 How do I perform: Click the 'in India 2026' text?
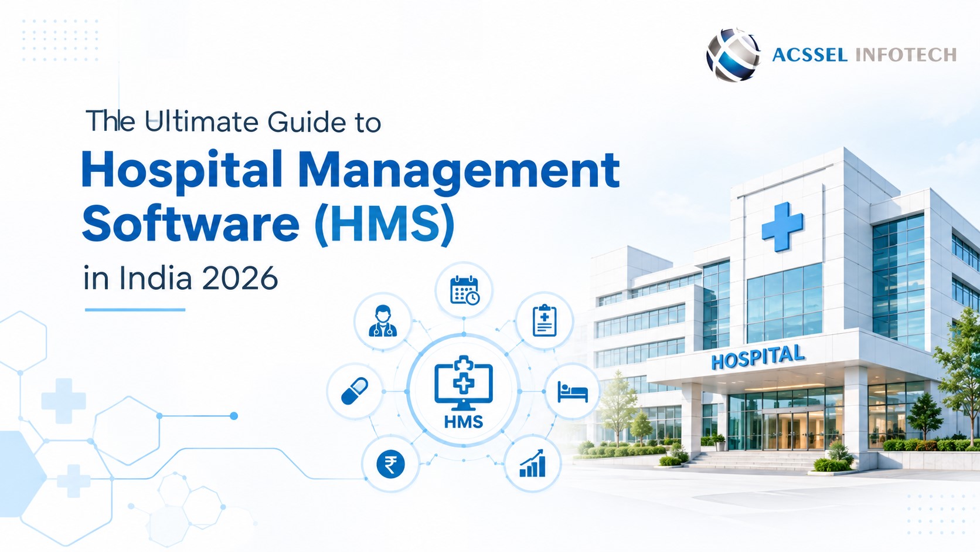pos(181,278)
